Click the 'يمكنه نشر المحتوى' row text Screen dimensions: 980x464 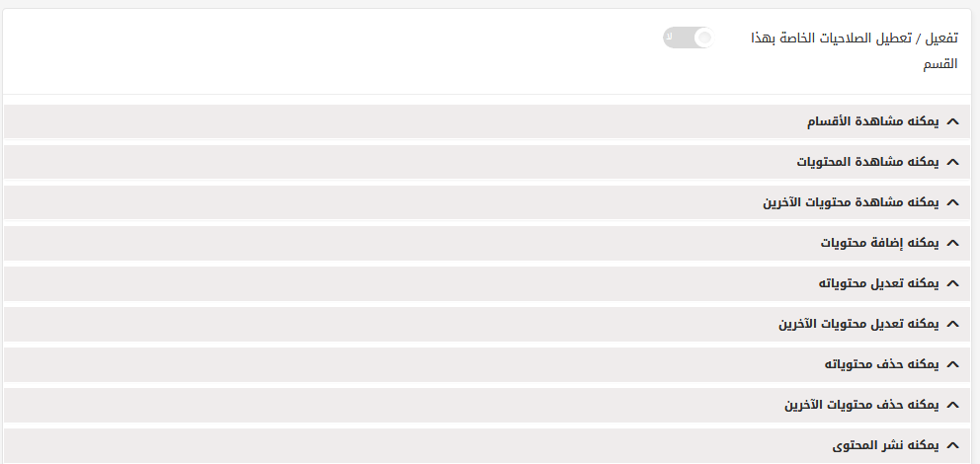coord(885,445)
